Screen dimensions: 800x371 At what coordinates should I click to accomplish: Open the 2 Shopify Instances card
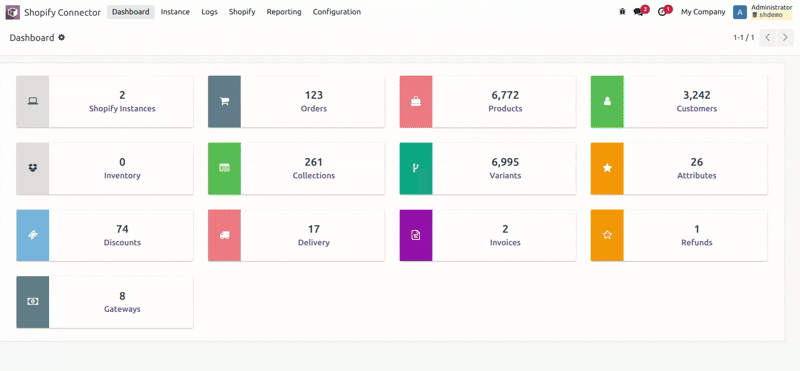(105, 102)
